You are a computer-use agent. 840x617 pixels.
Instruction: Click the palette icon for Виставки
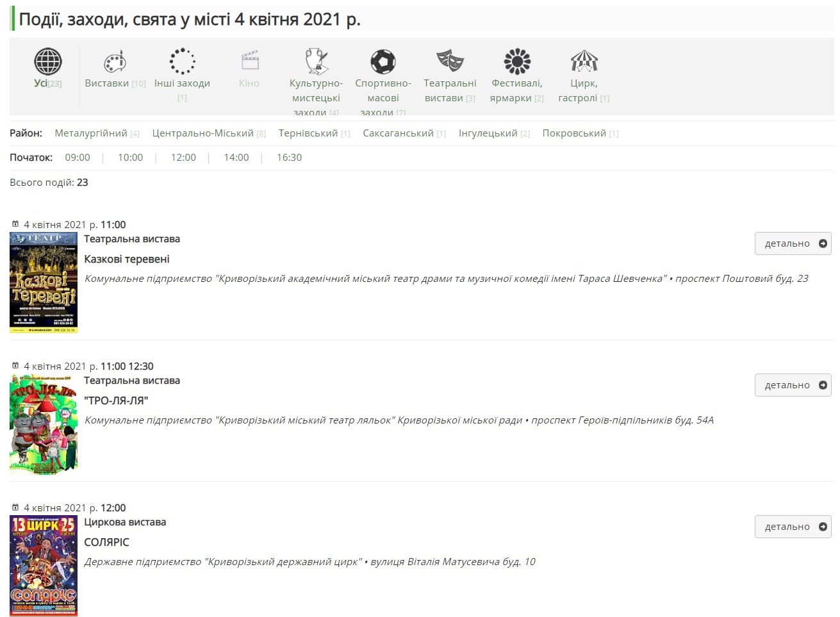tap(115, 62)
